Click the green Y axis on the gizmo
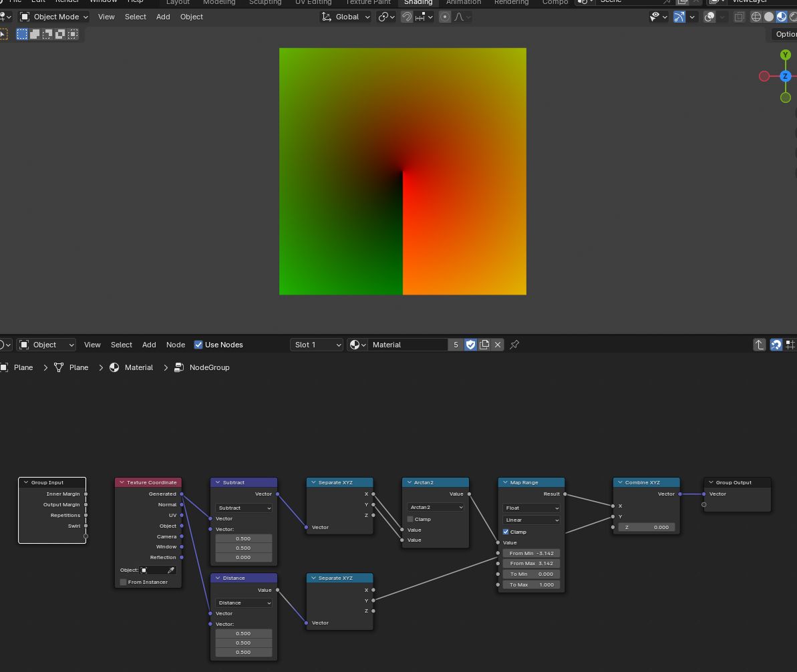Image resolution: width=797 pixels, height=672 pixels. 786,55
